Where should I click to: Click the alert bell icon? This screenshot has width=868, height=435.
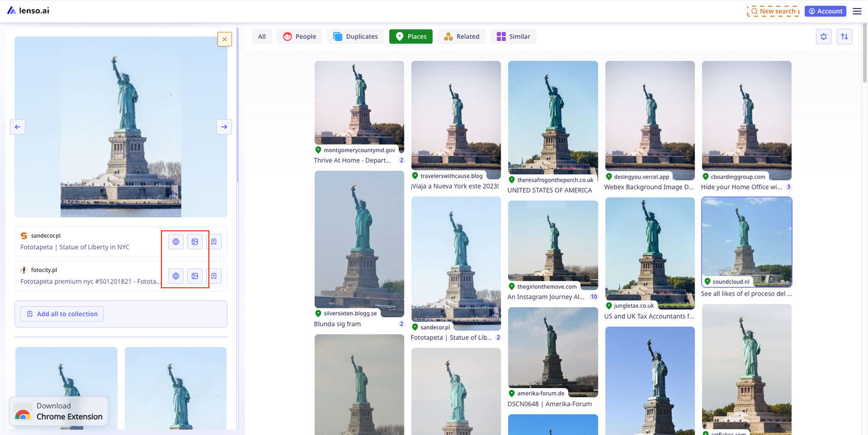click(x=823, y=36)
